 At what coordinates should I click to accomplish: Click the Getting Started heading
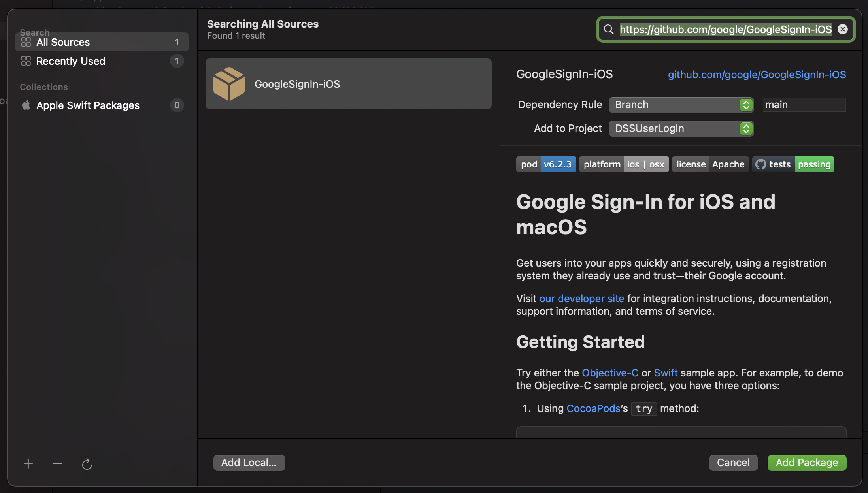coord(580,342)
